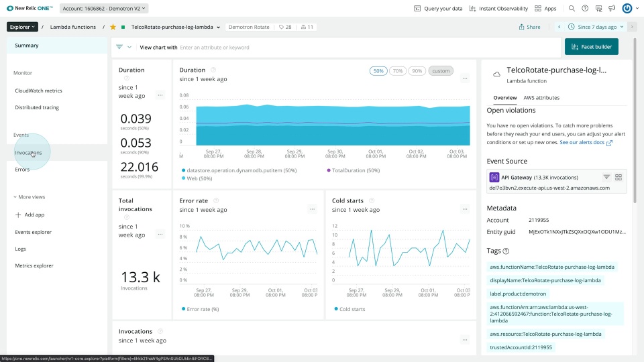The width and height of the screenshot is (644, 362).
Task: Click the New Relic ONE logo
Action: (30, 8)
